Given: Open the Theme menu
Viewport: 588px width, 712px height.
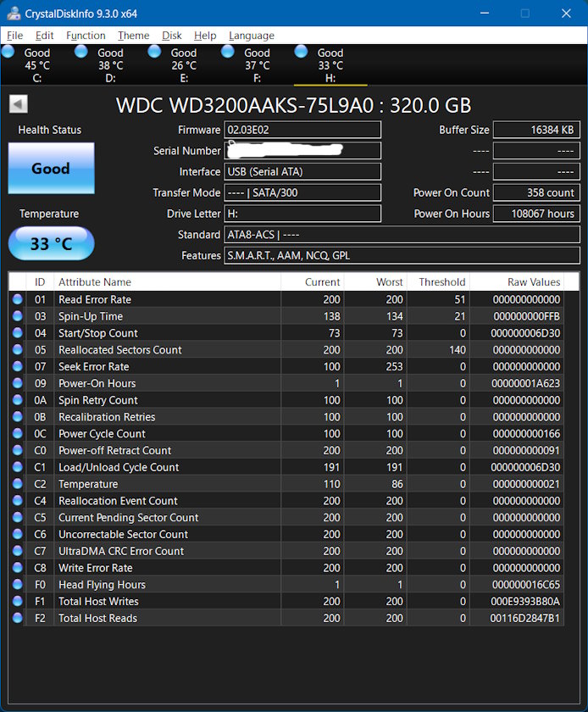Looking at the screenshot, I should pyautogui.click(x=134, y=36).
